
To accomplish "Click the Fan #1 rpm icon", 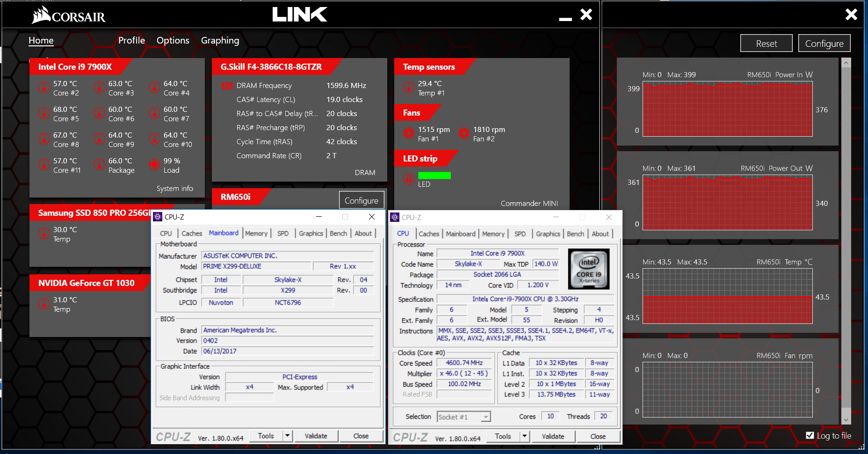I will (x=409, y=133).
